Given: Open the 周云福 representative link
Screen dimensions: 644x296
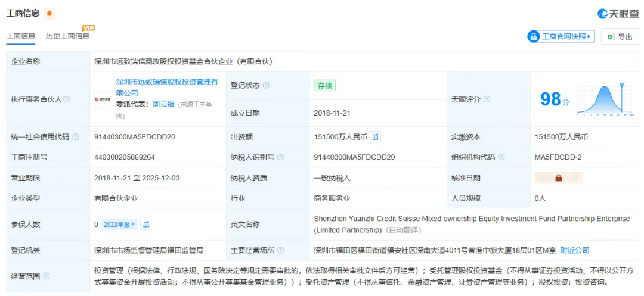Looking at the screenshot, I should pyautogui.click(x=163, y=104).
